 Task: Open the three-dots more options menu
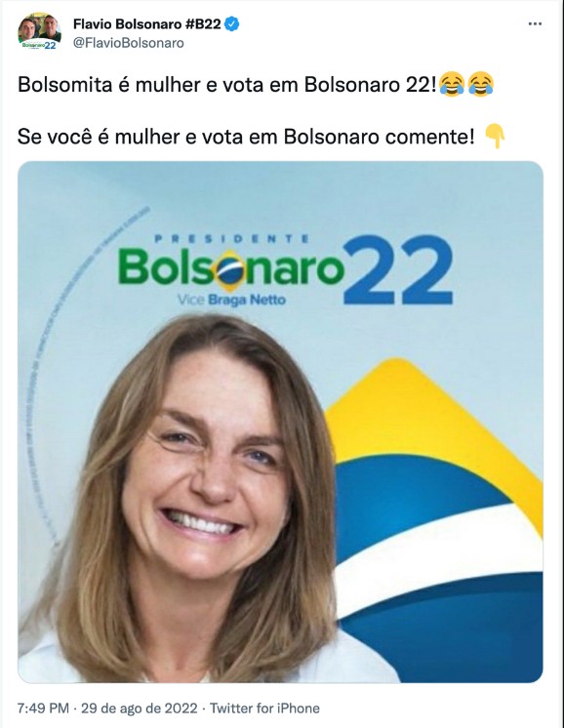point(535,23)
